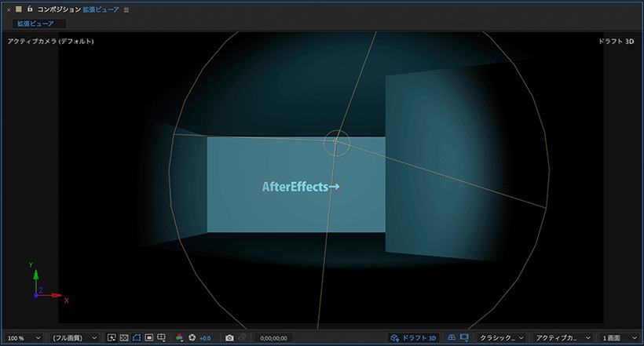Click the +0.0 exposure value
The image size is (644, 346).
point(205,338)
